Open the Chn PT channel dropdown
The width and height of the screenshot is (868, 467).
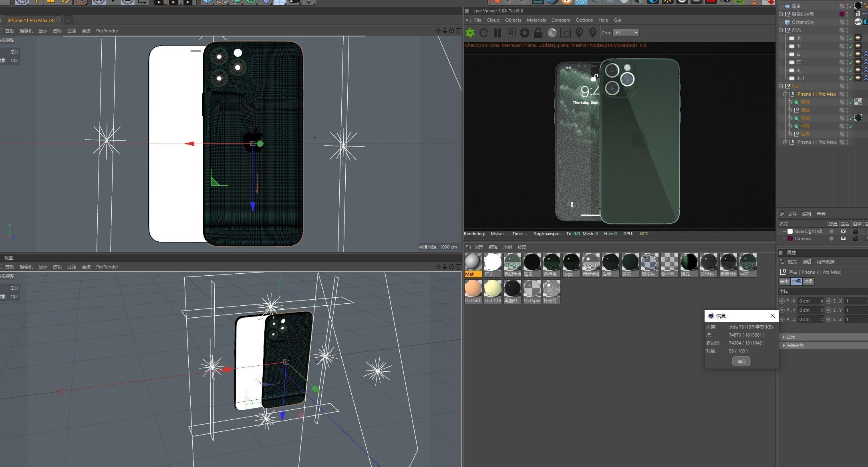click(626, 33)
